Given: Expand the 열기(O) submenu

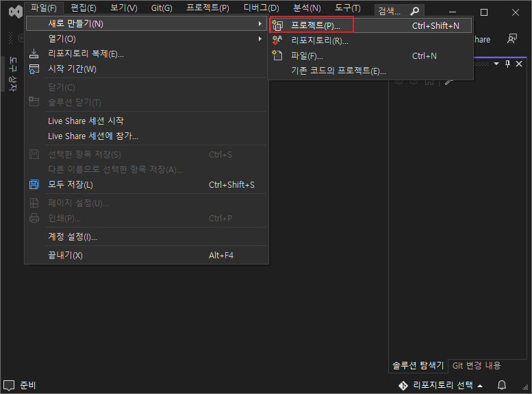Looking at the screenshot, I should [147, 39].
